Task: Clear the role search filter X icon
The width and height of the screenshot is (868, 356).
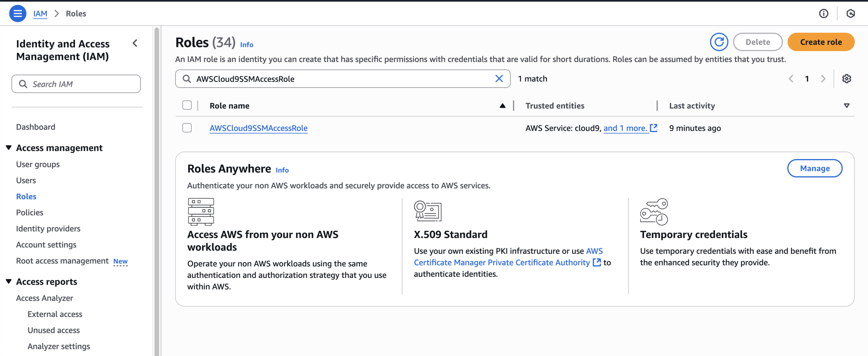Action: 499,79
